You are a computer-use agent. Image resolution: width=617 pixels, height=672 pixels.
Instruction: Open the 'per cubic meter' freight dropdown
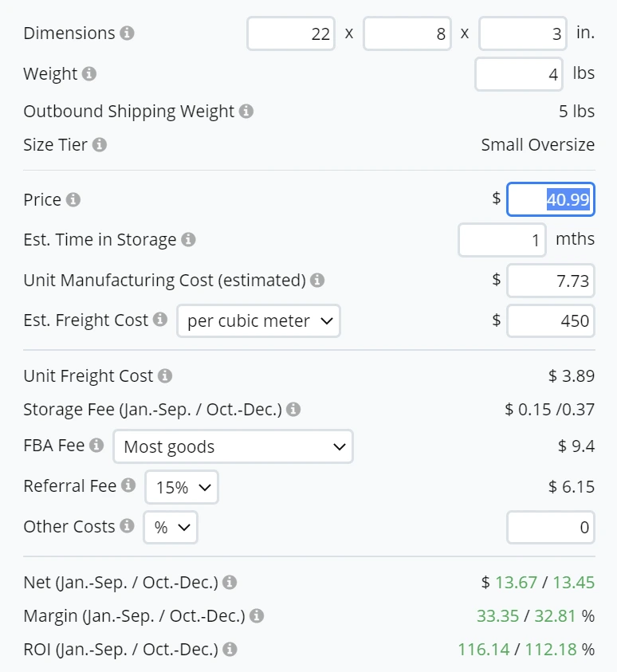click(x=258, y=320)
